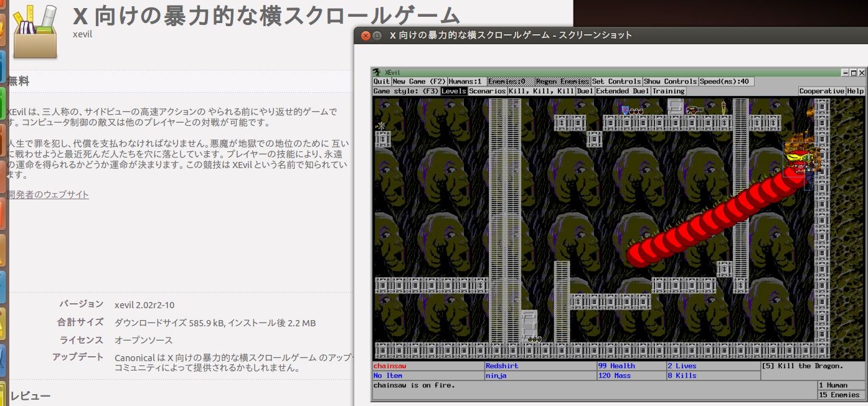Click Quit in the XEvil menu
This screenshot has height=406, width=868.
[382, 82]
